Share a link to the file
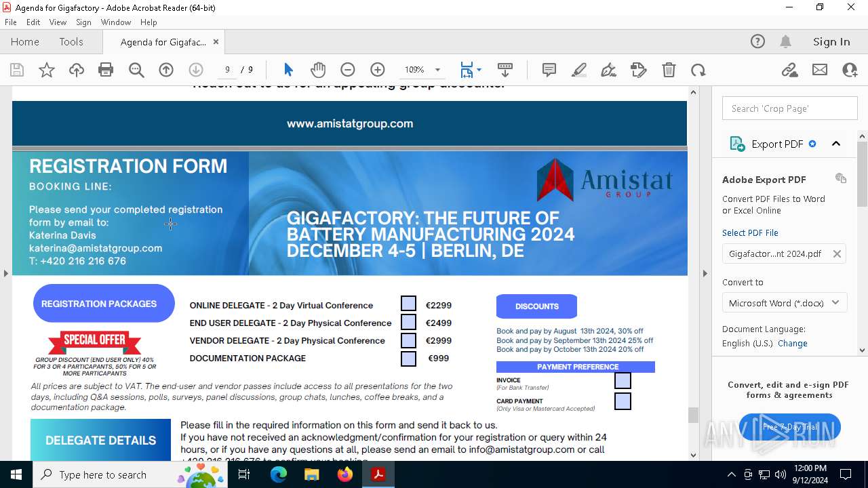Image resolution: width=868 pixels, height=488 pixels. 789,70
